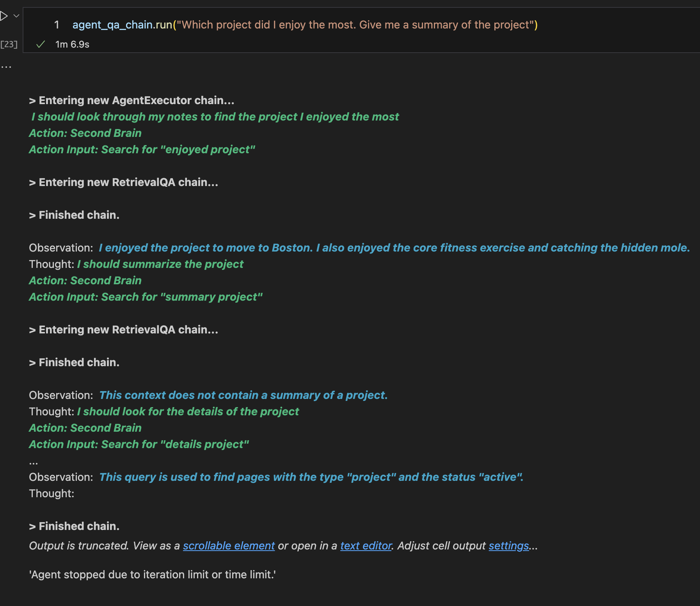Click the 'Search for "details project"' action line
700x606 pixels.
point(139,444)
